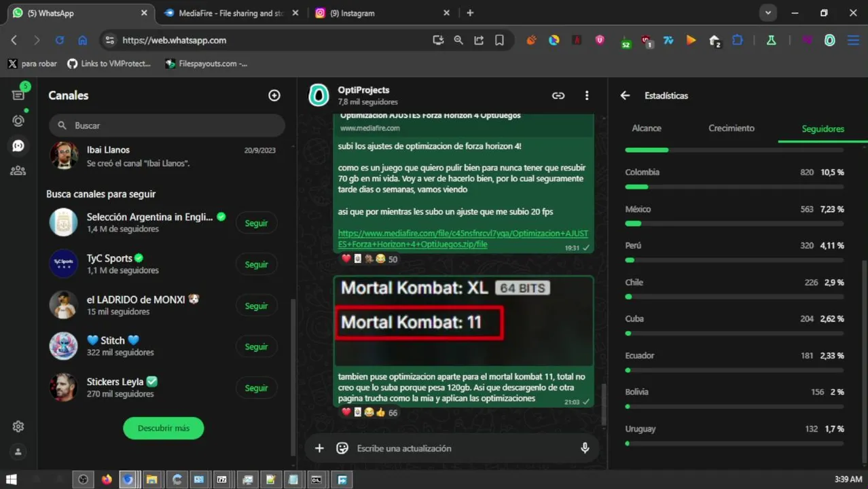Switch to the Crecimiento tab
Image resolution: width=868 pixels, height=489 pixels.
731,128
